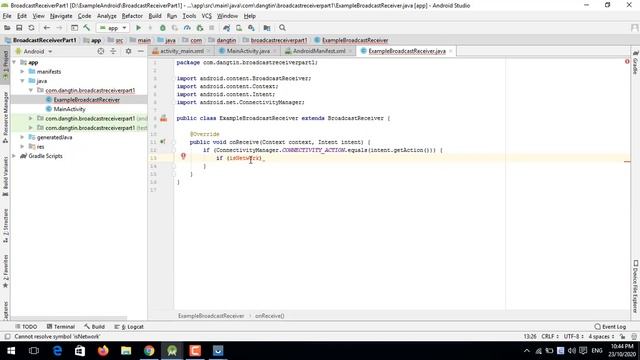Click the Stop toolbar icon
640x360 pixels.
(211, 28)
